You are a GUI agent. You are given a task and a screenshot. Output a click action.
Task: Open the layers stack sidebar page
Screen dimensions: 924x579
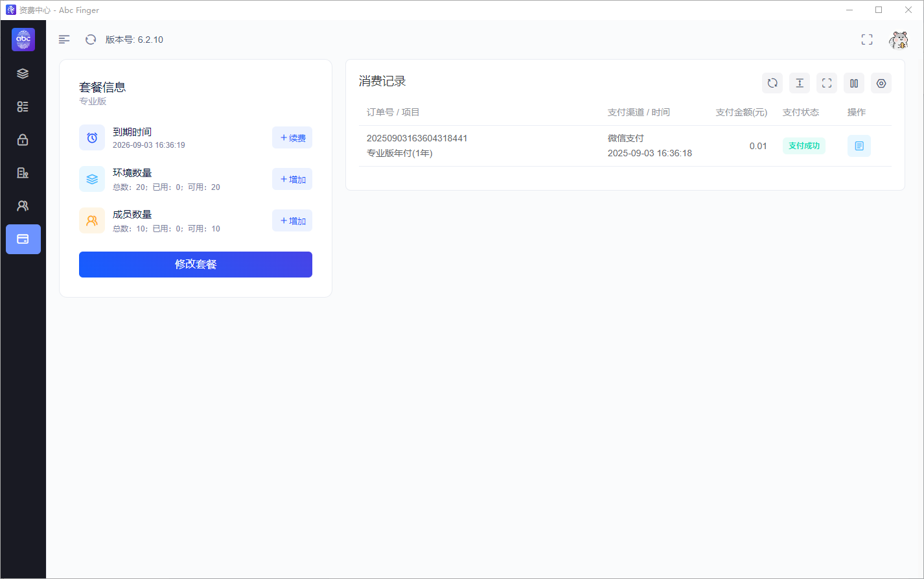coord(23,73)
